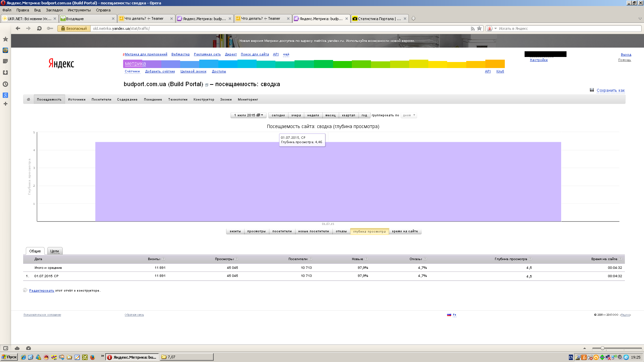Go to counter home via house icon

pyautogui.click(x=29, y=99)
